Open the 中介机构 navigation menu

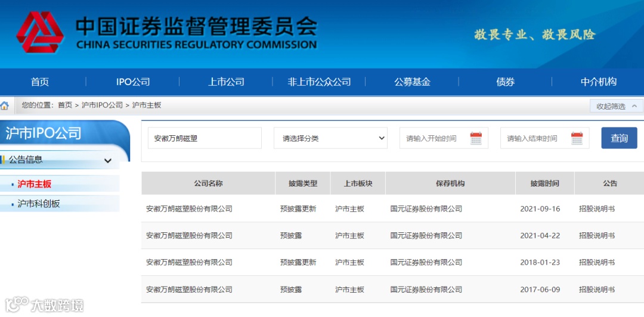pyautogui.click(x=599, y=82)
